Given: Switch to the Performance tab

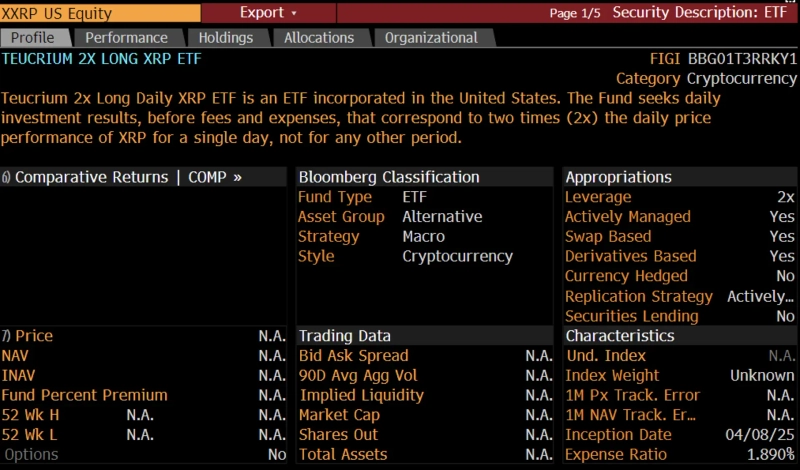Looking at the screenshot, I should (126, 38).
